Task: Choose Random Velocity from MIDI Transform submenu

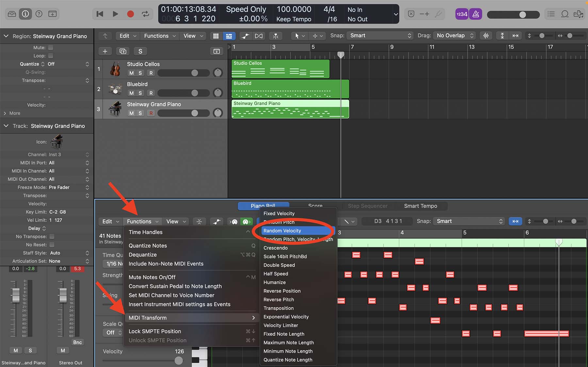Action: (298, 231)
